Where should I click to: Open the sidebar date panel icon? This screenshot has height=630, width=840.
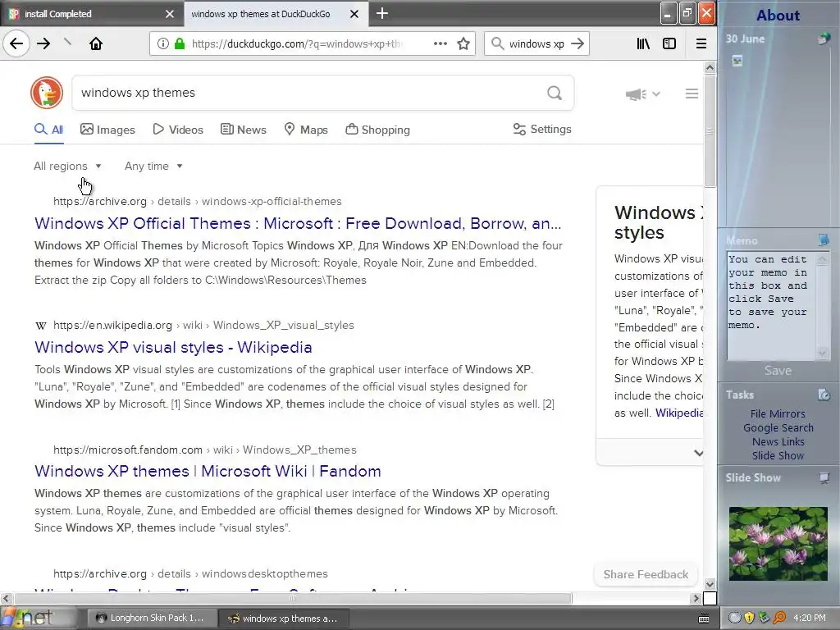pos(824,39)
